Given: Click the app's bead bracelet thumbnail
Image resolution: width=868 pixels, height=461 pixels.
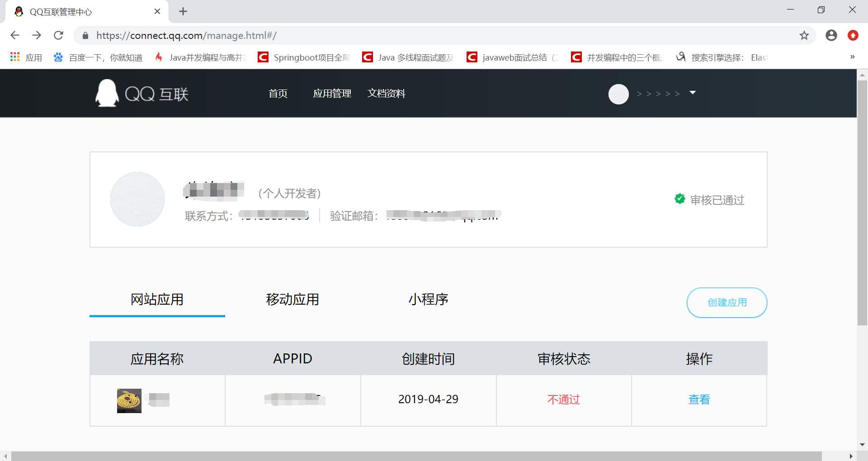Looking at the screenshot, I should pyautogui.click(x=129, y=401).
